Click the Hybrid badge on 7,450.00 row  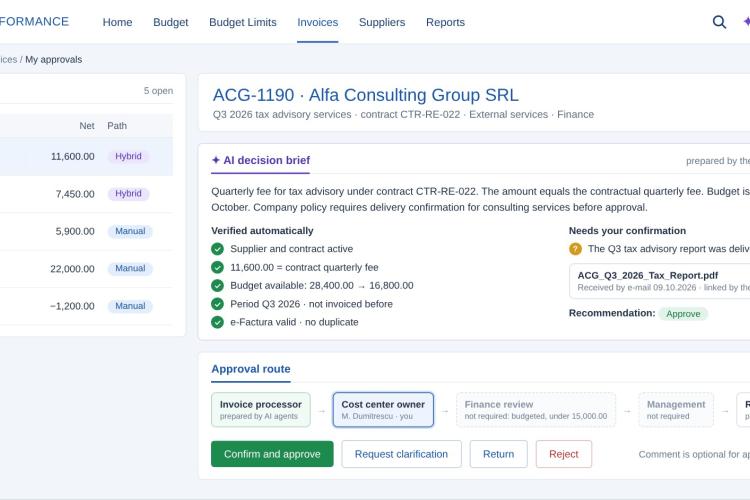[x=128, y=194]
